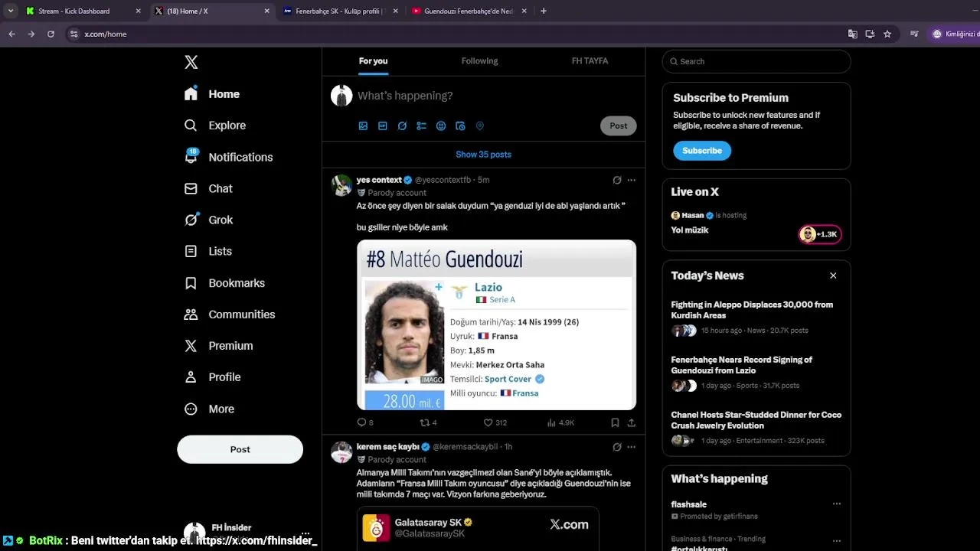Viewport: 980px width, 551px height.
Task: Reply to yes context post
Action: click(x=365, y=422)
